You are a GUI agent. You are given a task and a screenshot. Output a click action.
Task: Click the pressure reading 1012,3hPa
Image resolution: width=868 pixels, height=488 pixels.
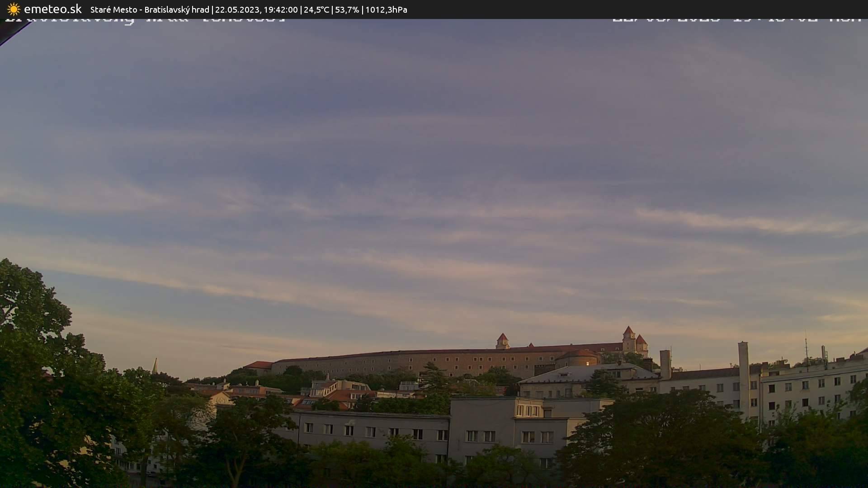point(386,9)
